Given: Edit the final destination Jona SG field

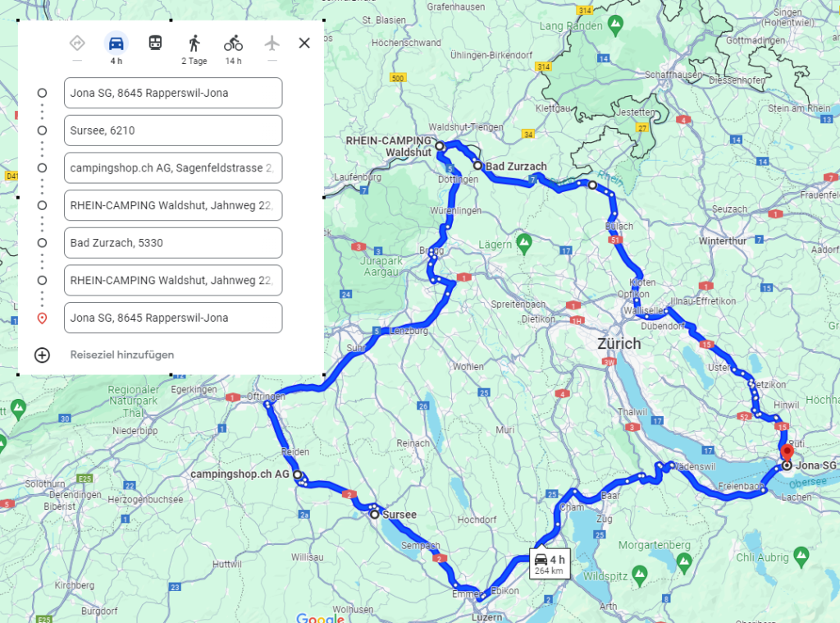Looking at the screenshot, I should click(x=173, y=318).
